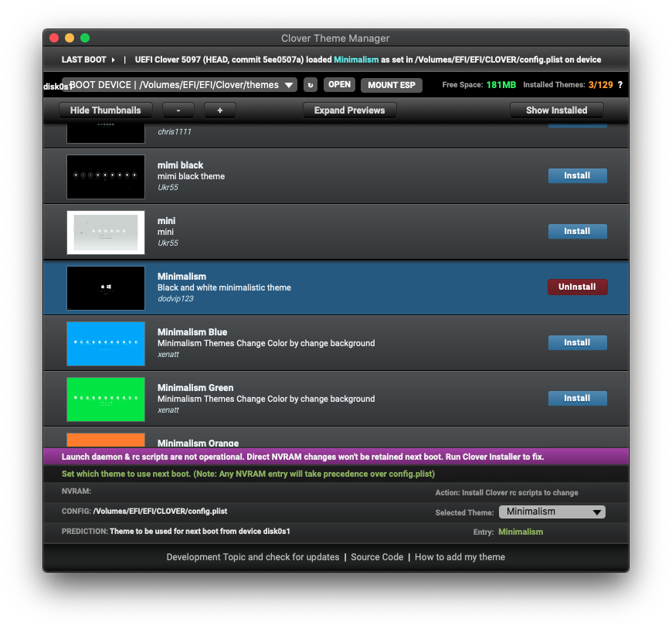Open the BOOT DEVICE themes path dropdown
Screen dimensions: 672x629
coord(179,85)
